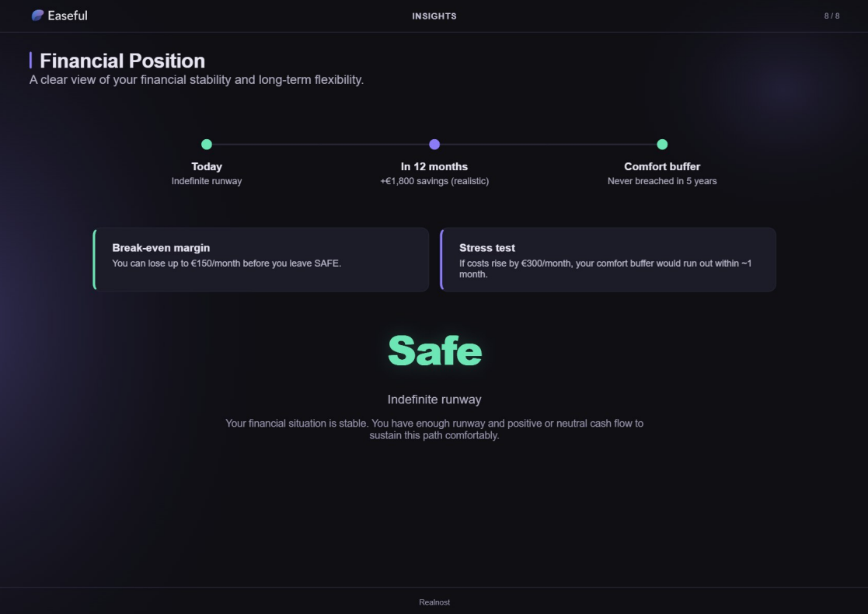Click the Easeful leaf logo icon
Screen dimensions: 868x614
tap(37, 16)
